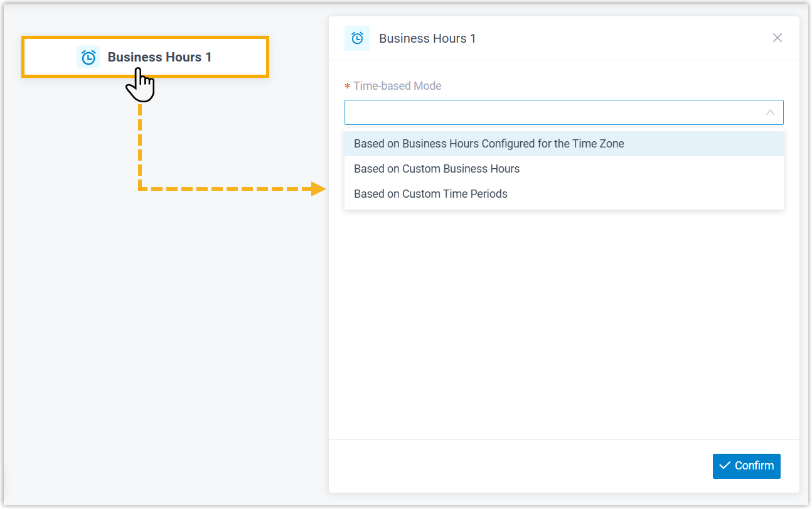Select Based on Business Hours Configured for Time Zone
This screenshot has width=812, height=509.
489,144
